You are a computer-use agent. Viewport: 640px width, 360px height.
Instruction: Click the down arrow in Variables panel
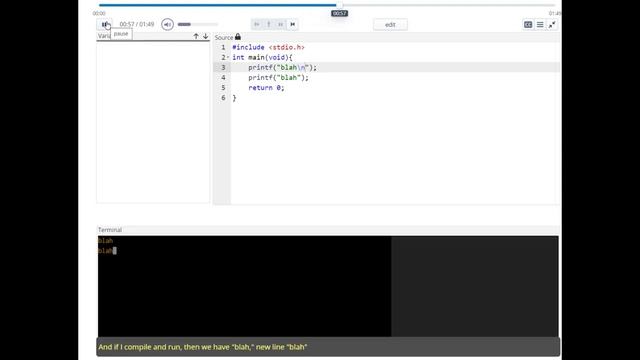[x=206, y=36]
